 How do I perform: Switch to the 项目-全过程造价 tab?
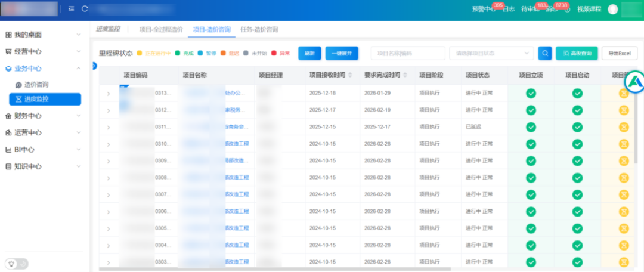(161, 29)
